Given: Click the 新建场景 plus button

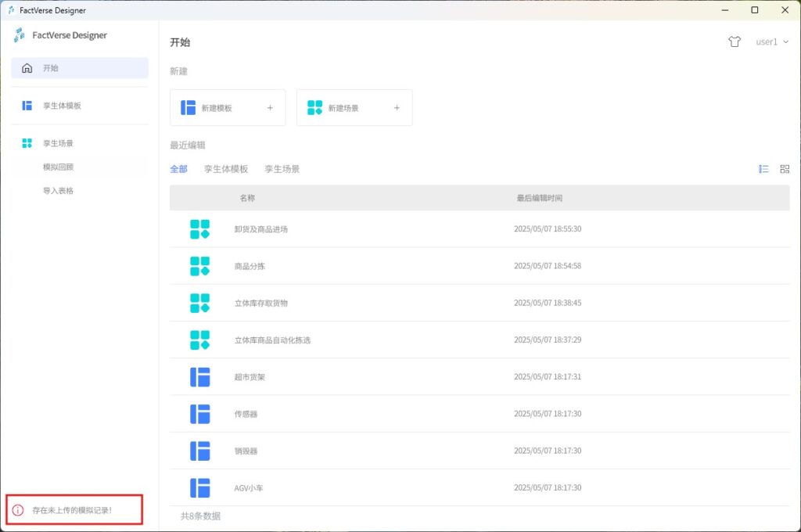Looking at the screenshot, I should point(397,108).
